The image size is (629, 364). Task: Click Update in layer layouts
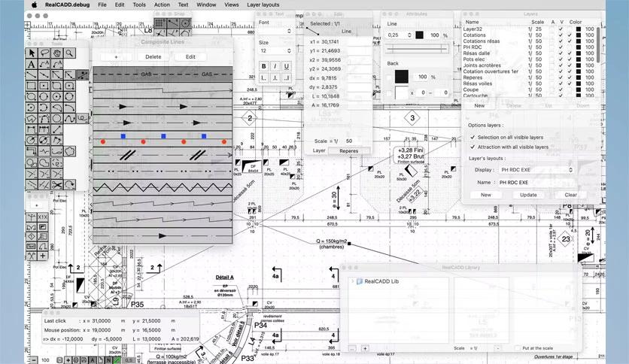[x=528, y=195]
